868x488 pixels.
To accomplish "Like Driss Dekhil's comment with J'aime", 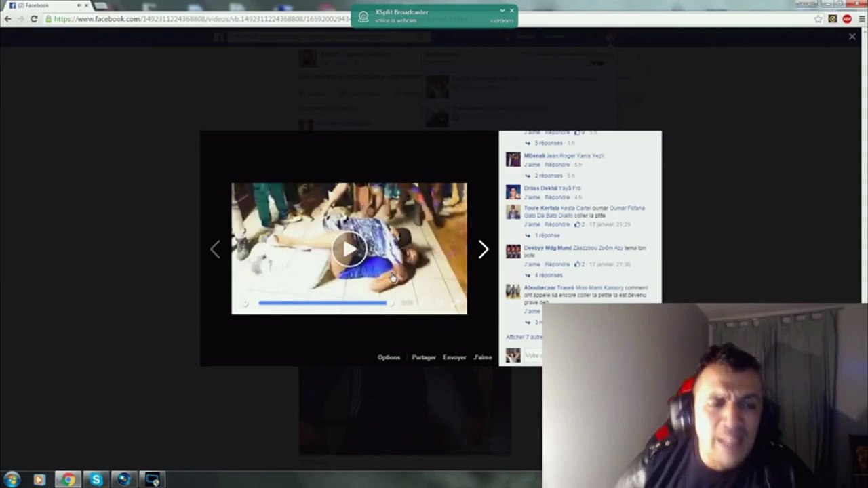I will tap(532, 197).
